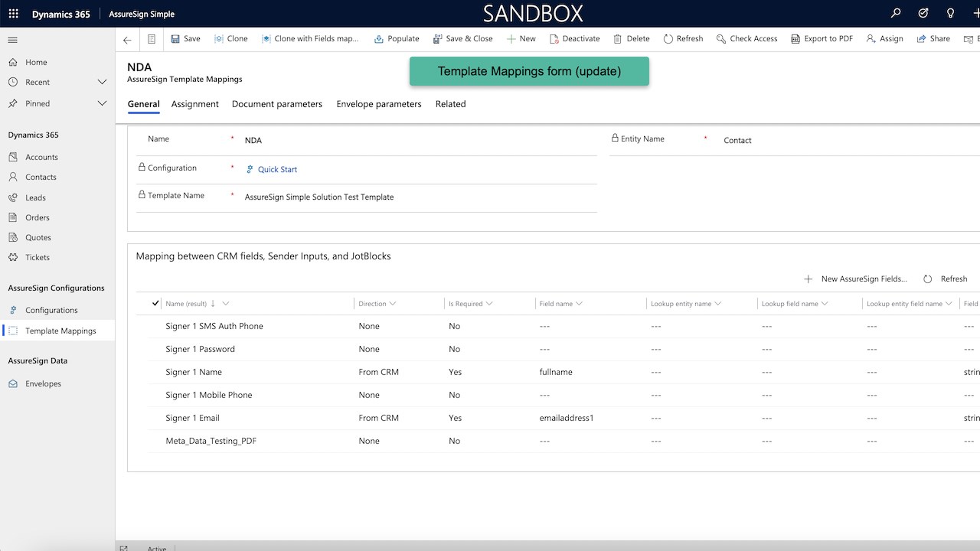This screenshot has width=980, height=551.
Task: Click the fullname field name cell
Action: (556, 373)
